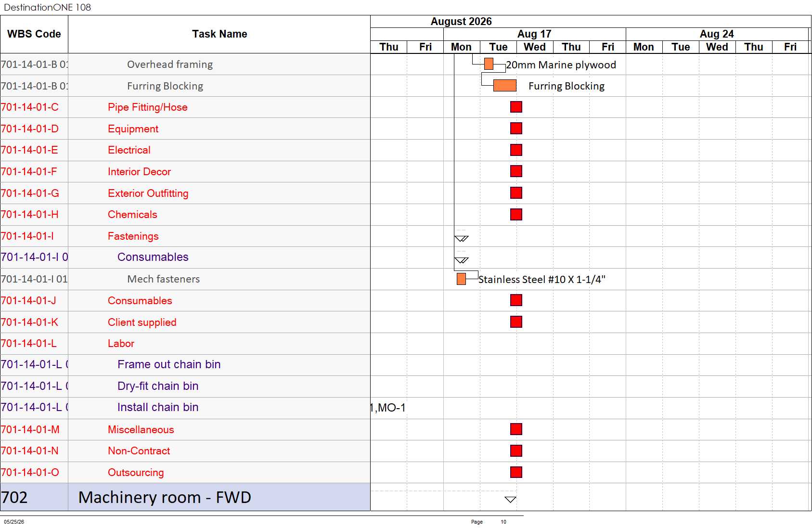Click WBS code 701-14-01-M
Viewport: 812px width, 528px height.
click(x=30, y=430)
